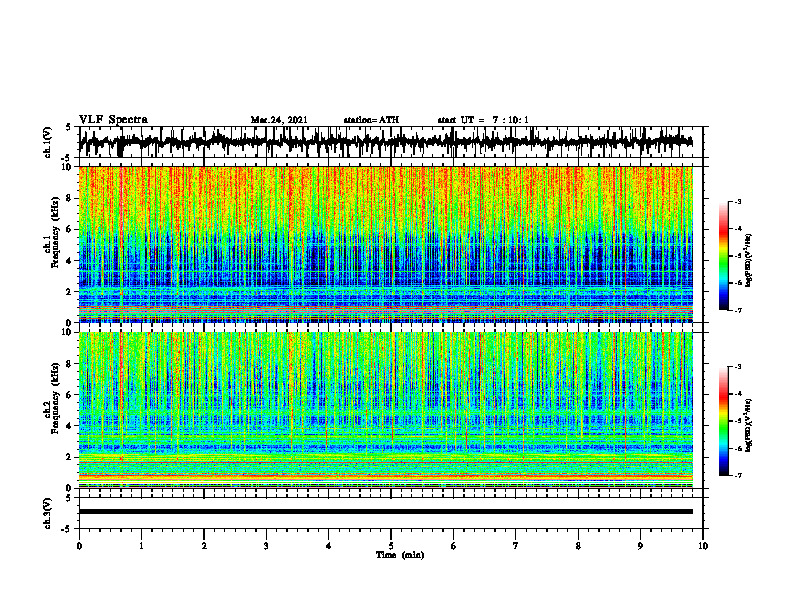This screenshot has height=612, width=792.
Task: Click the "5" volt tick on ch.1(V) axis
Action: [69, 128]
